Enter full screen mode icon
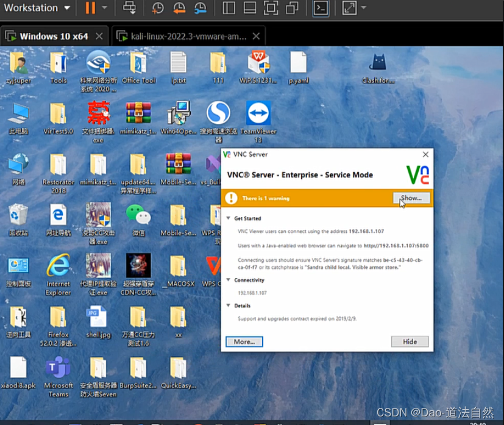This screenshot has width=504, height=425. coord(271,8)
